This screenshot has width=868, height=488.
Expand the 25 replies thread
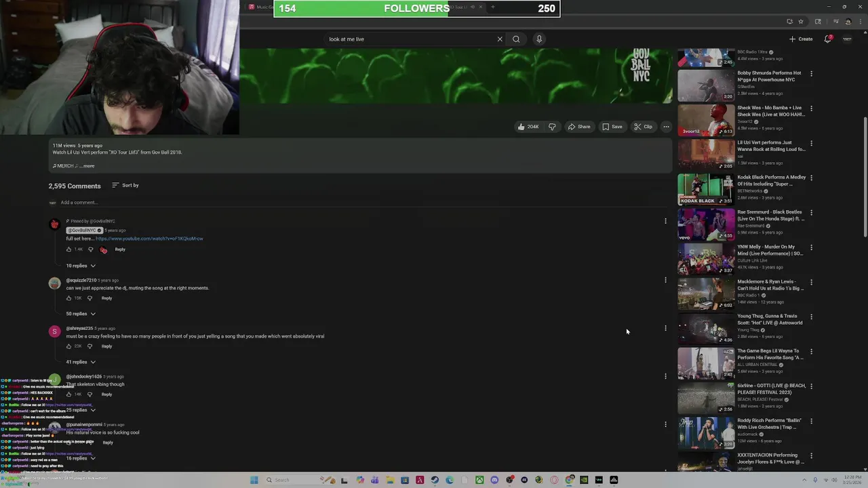click(x=81, y=410)
